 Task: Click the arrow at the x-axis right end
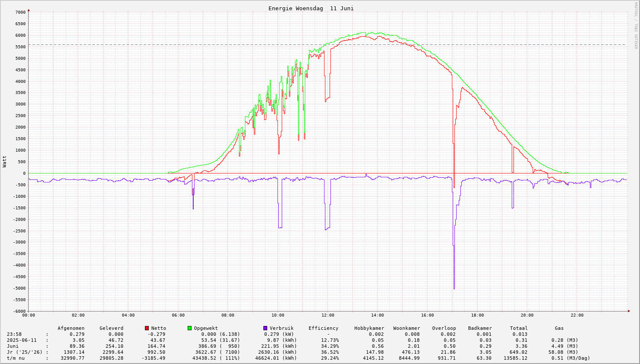tap(629, 311)
